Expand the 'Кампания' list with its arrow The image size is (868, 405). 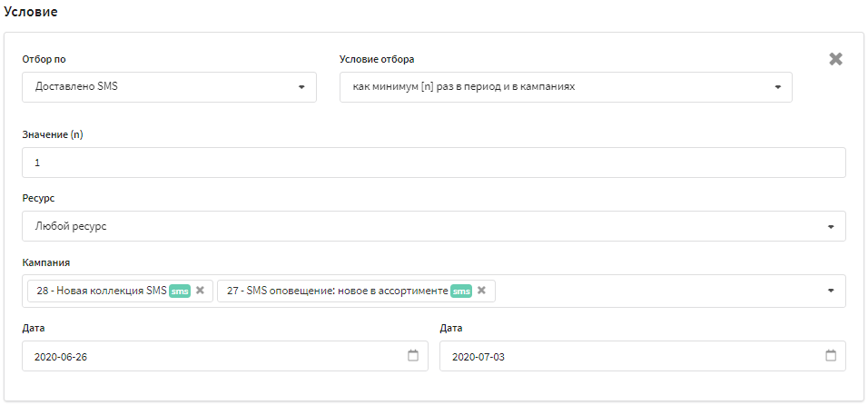(830, 291)
